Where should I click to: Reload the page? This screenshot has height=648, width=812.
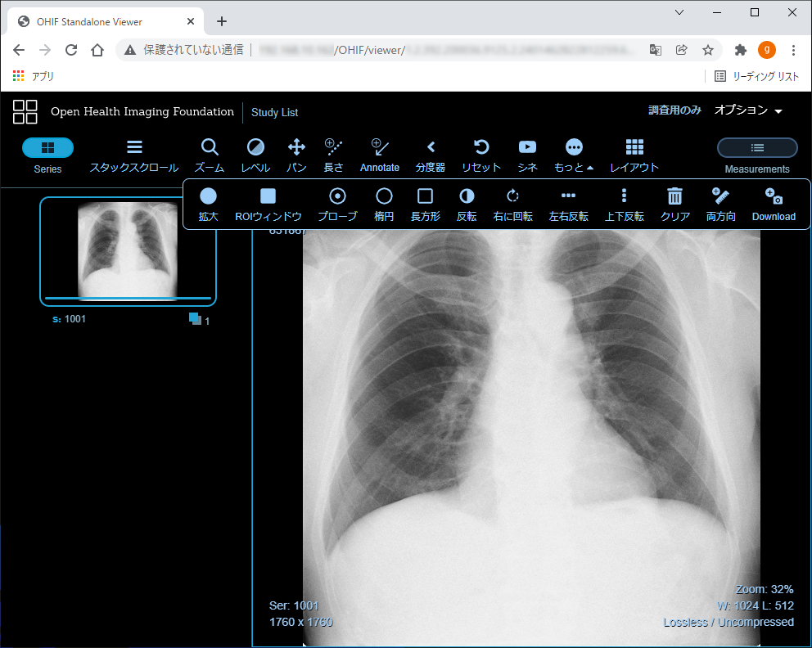tap(71, 50)
